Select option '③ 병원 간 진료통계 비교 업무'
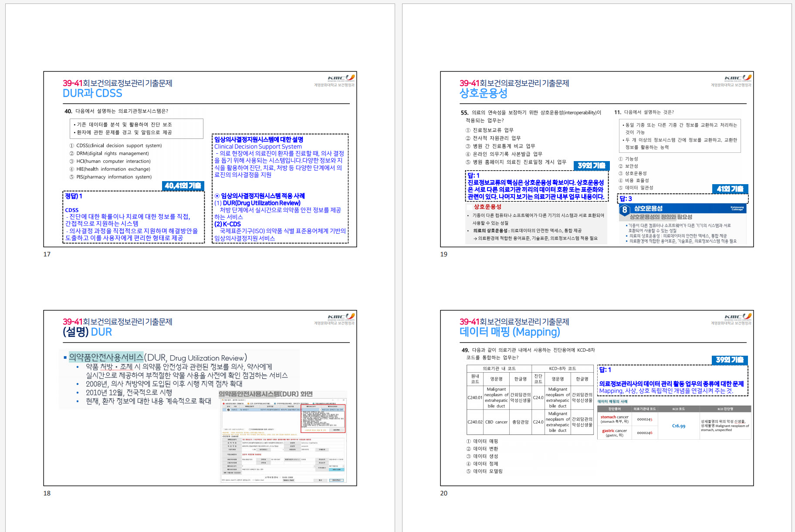This screenshot has height=532, width=795. (500, 146)
